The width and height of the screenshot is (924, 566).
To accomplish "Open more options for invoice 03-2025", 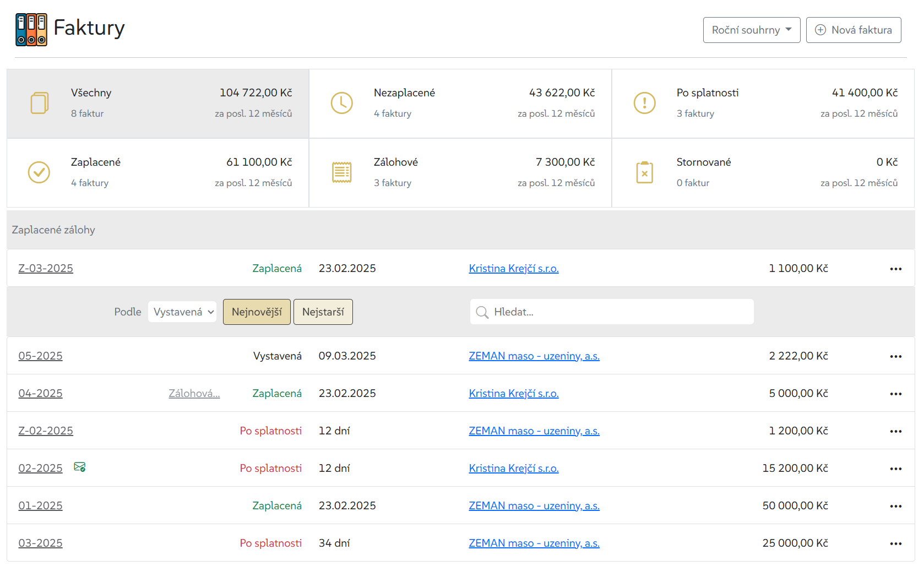I will [896, 543].
